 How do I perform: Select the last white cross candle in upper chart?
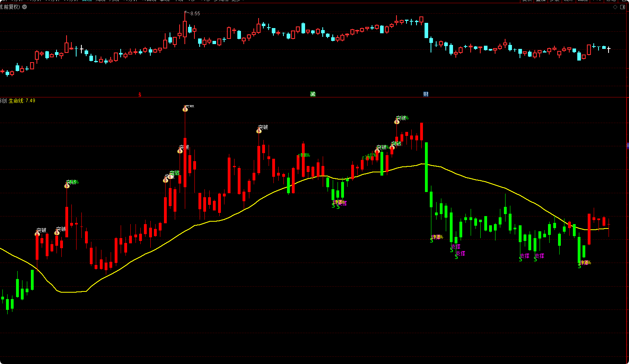tap(609, 49)
